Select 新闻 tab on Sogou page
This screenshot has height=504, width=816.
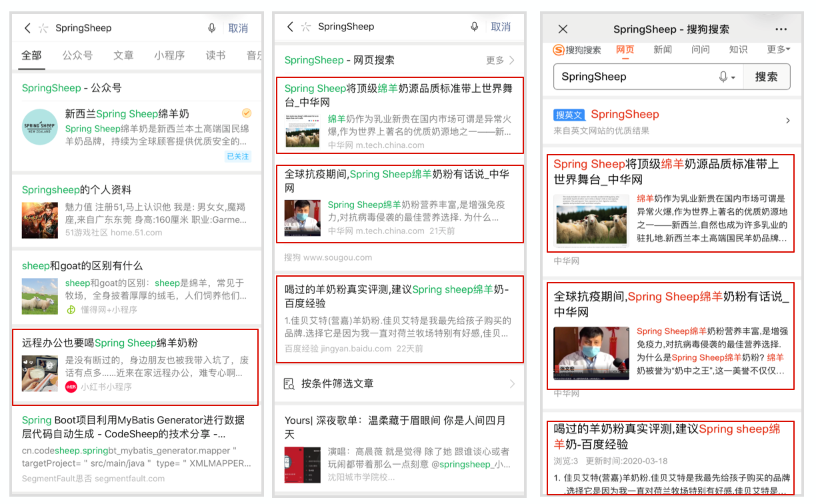[x=663, y=50]
